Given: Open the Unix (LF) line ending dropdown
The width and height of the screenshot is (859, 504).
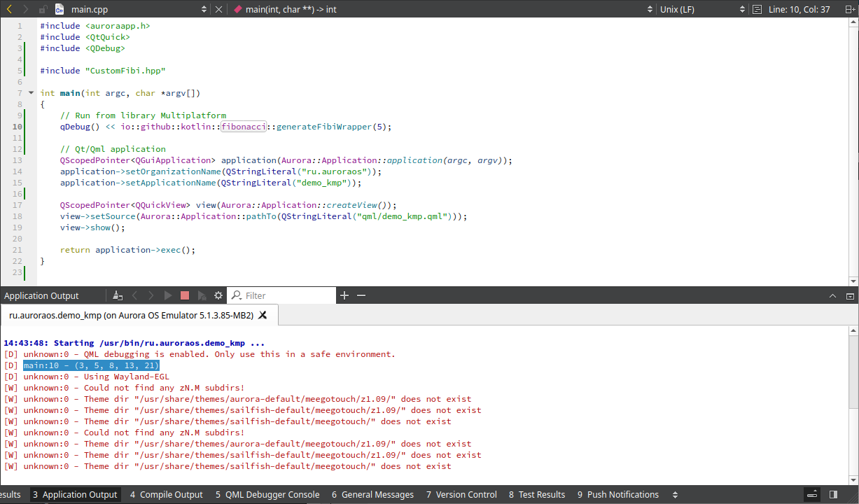Looking at the screenshot, I should coord(701,9).
